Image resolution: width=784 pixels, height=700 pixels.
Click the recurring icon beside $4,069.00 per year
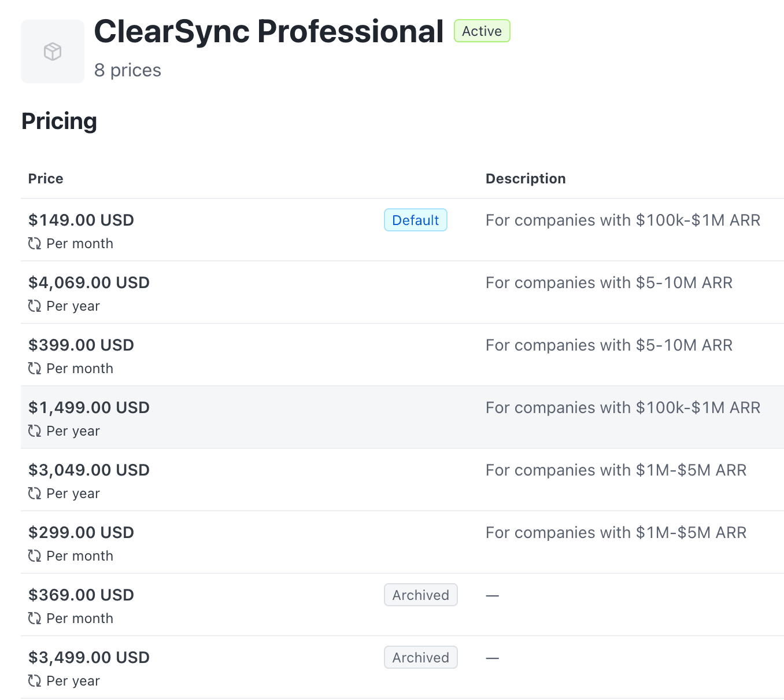34,306
